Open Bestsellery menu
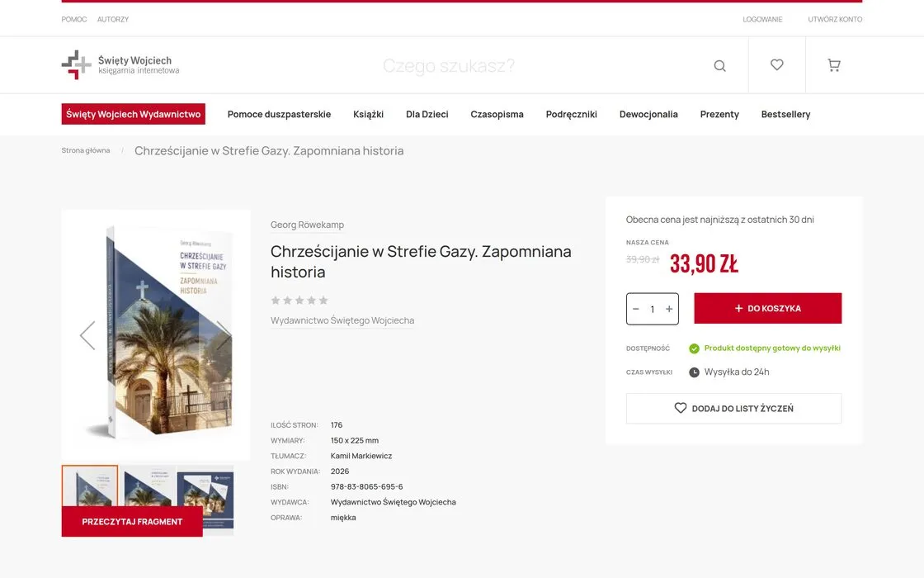 tap(785, 115)
